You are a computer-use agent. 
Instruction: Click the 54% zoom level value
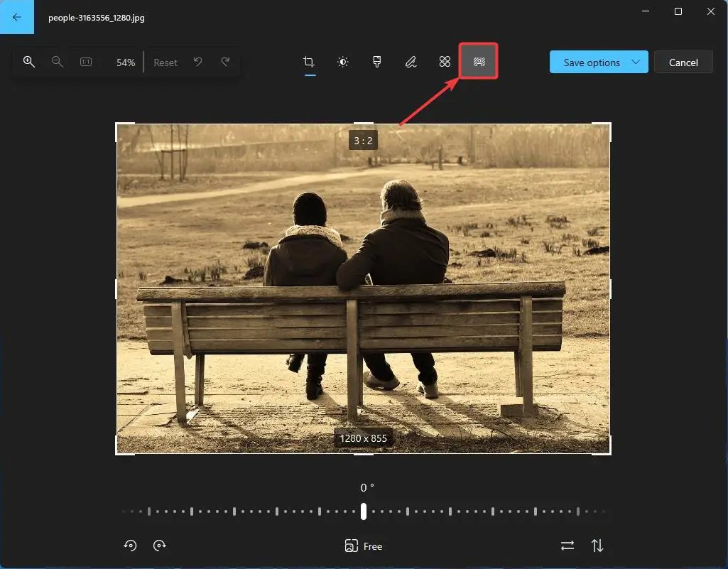click(x=125, y=63)
